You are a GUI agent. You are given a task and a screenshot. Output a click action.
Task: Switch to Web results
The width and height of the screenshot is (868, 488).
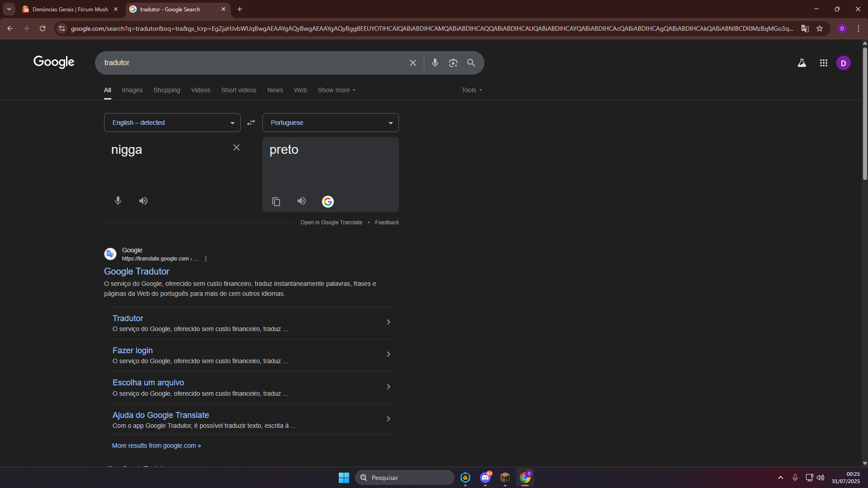pyautogui.click(x=300, y=90)
